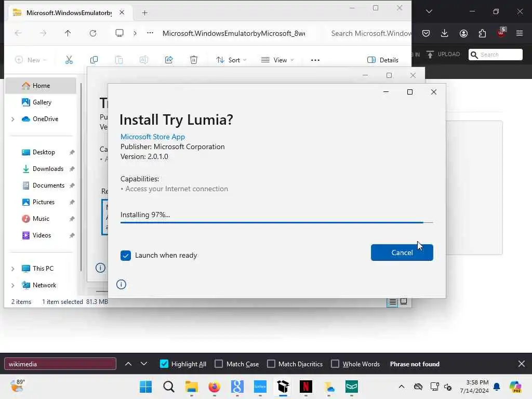
Task: Toggle Highlight All in Firefox find bar
Action: (164, 364)
